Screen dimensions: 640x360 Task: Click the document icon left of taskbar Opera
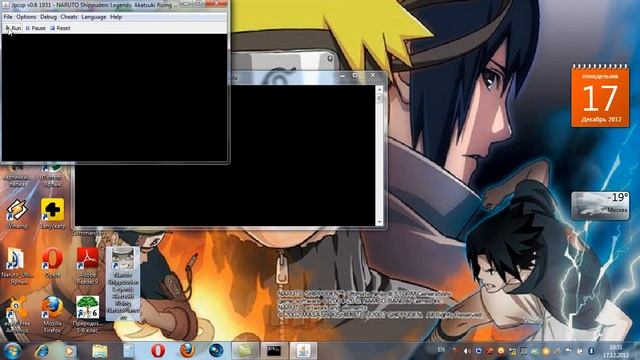click(129, 351)
